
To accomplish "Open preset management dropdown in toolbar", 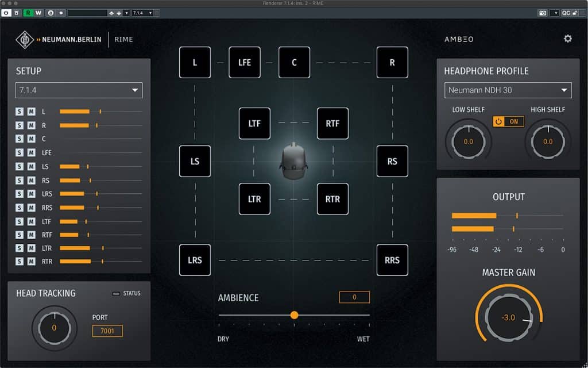I will click(127, 13).
